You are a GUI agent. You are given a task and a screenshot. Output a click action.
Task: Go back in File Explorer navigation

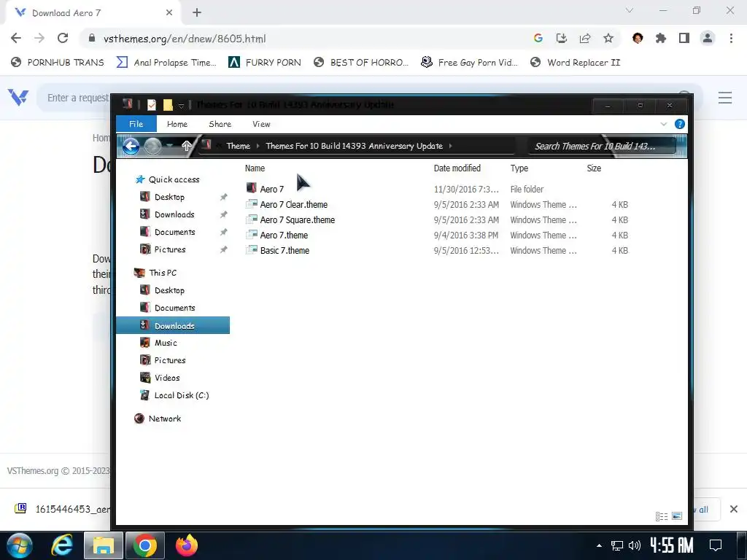tap(131, 146)
